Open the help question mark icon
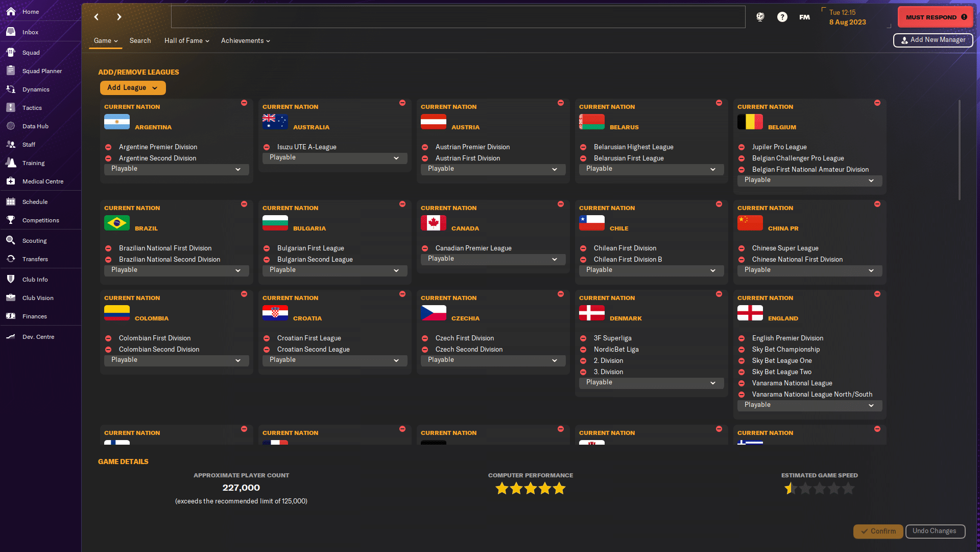The height and width of the screenshot is (552, 980). (x=782, y=17)
